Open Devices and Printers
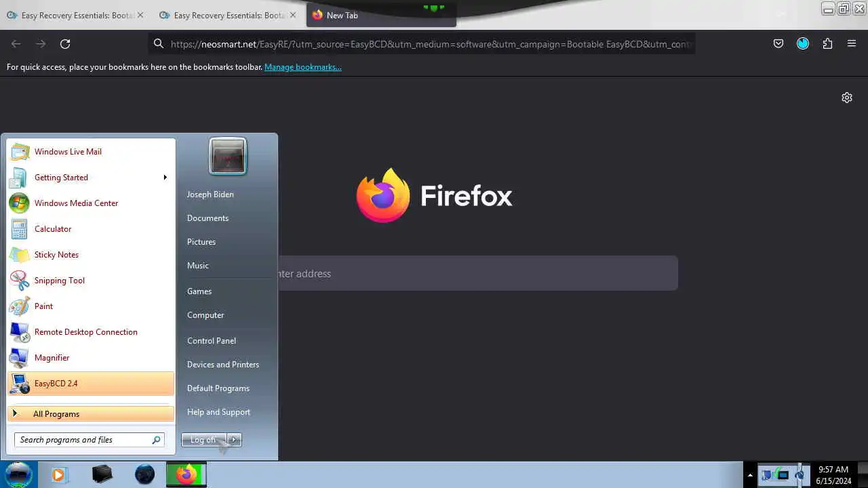The width and height of the screenshot is (868, 488). coord(223,365)
